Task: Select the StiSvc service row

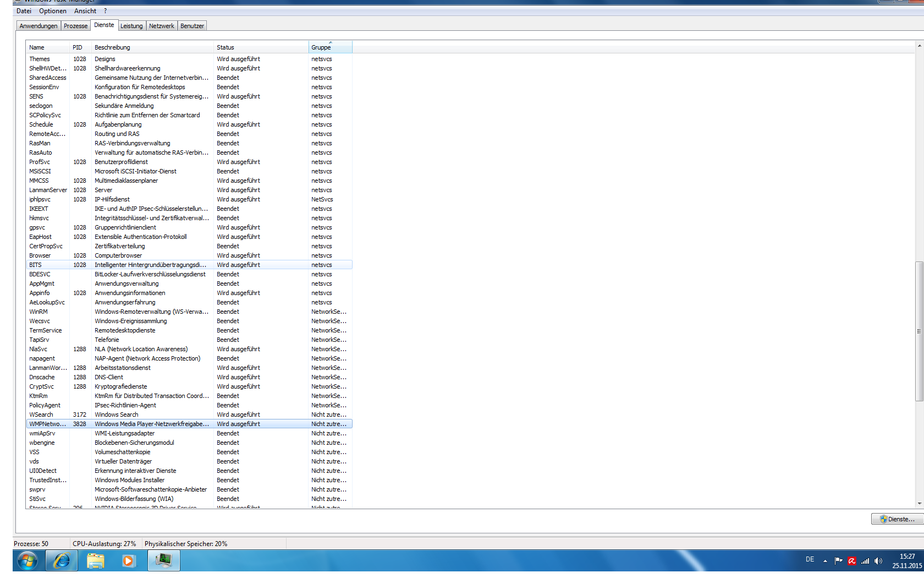Action: tap(189, 499)
